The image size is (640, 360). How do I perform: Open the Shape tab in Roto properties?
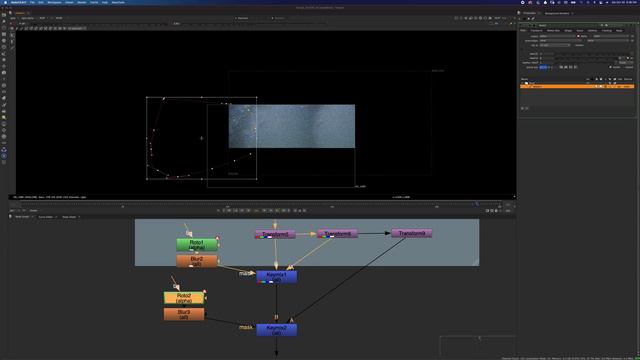[568, 31]
